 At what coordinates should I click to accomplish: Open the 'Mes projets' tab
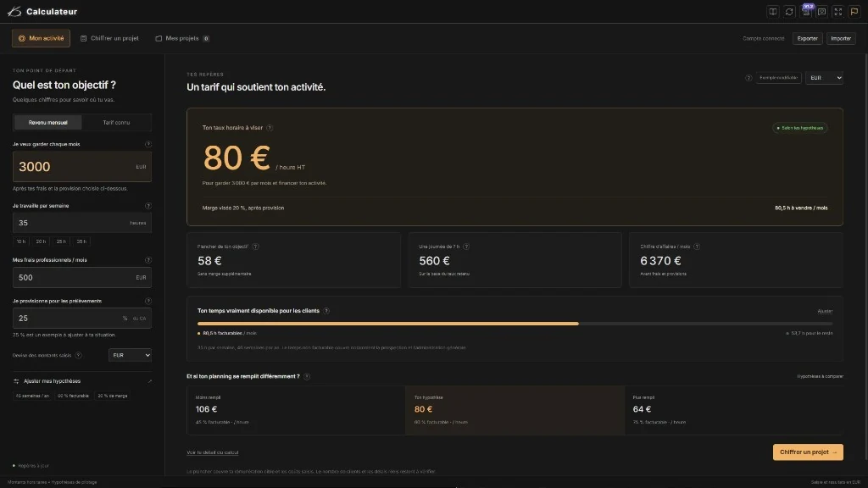click(x=182, y=38)
